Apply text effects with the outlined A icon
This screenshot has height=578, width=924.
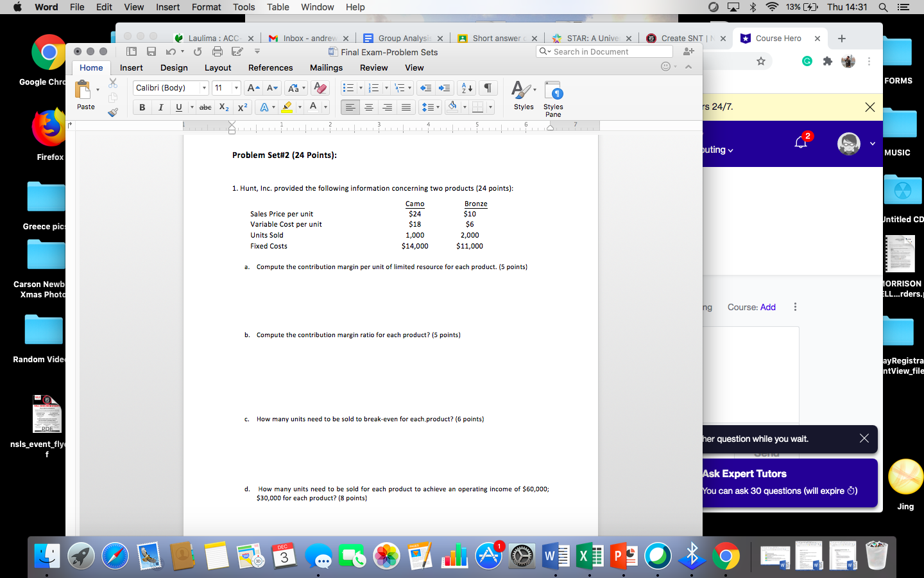[x=264, y=107]
